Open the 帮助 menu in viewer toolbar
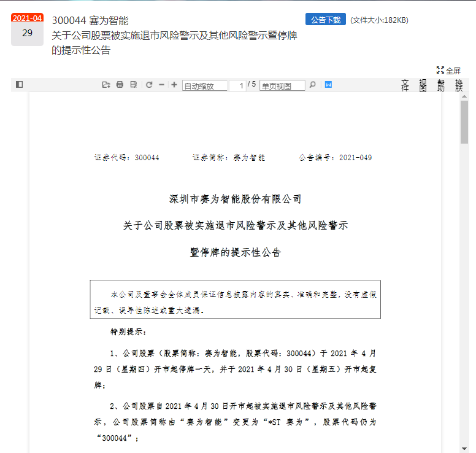The image size is (476, 453). coord(441,85)
